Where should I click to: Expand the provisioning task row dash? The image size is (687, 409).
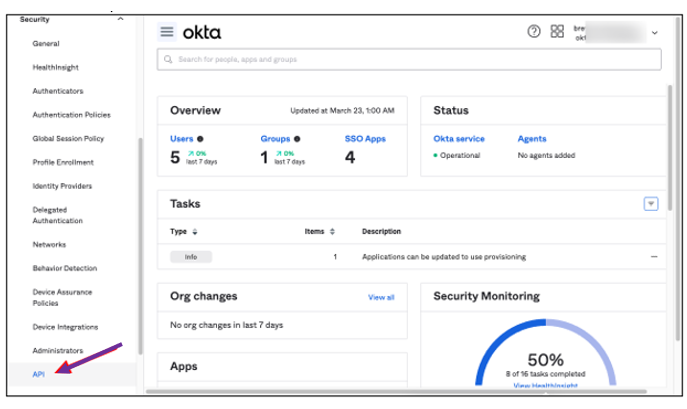[x=654, y=257]
